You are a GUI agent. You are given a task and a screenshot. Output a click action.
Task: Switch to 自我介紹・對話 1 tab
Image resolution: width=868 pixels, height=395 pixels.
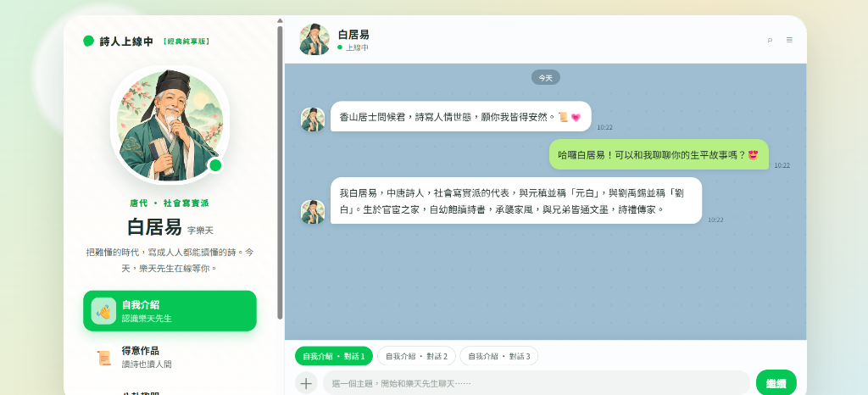334,356
